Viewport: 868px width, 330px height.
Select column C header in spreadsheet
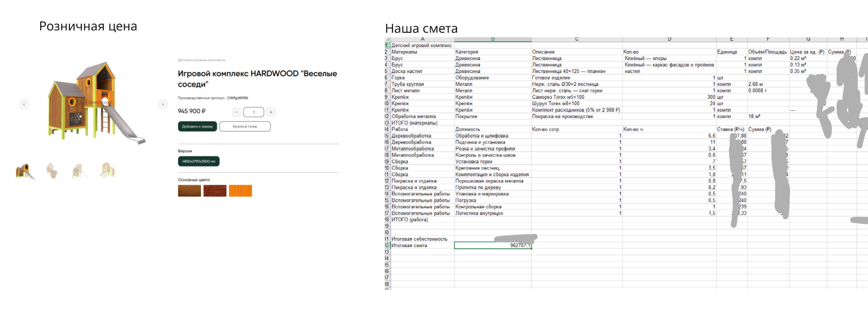pos(577,39)
